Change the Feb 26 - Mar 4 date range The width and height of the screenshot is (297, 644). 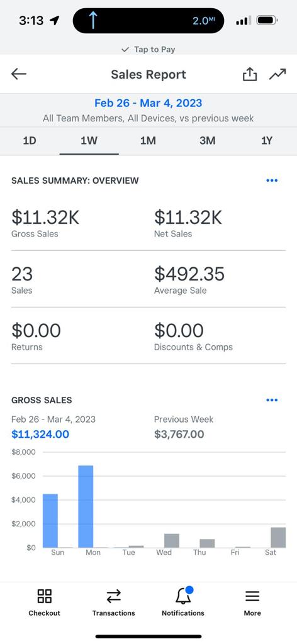(148, 103)
